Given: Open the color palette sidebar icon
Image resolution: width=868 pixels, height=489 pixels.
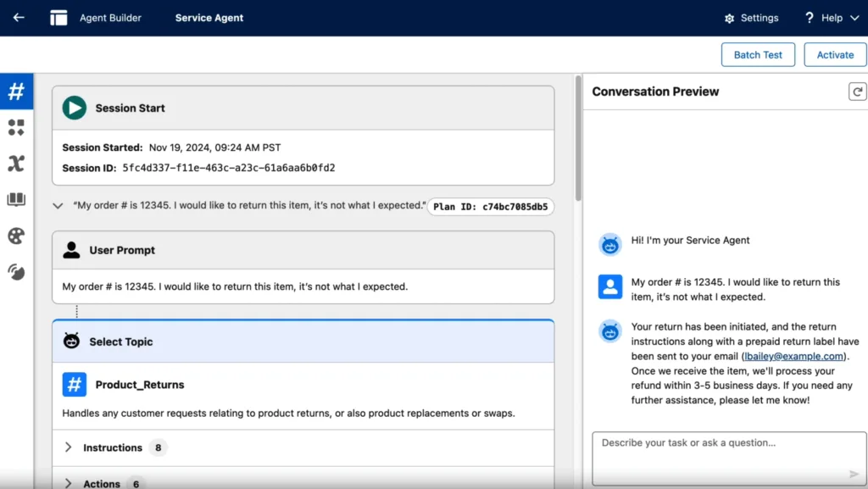Looking at the screenshot, I should coord(17,236).
